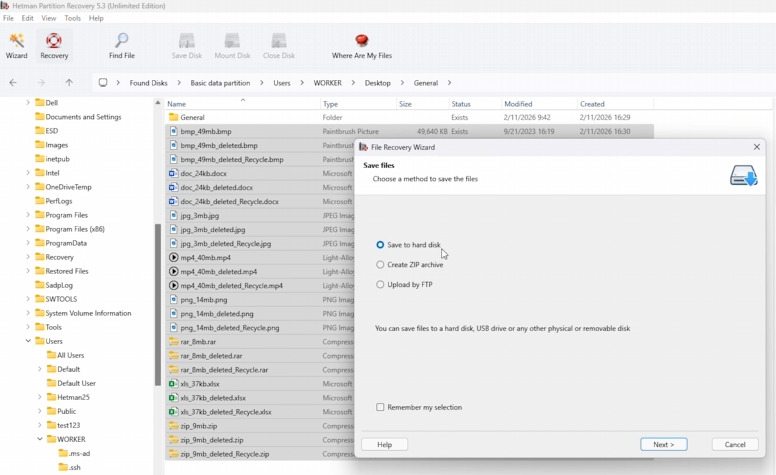Go back with the left arrow
Viewport: 776px width, 475px height.
tap(13, 83)
